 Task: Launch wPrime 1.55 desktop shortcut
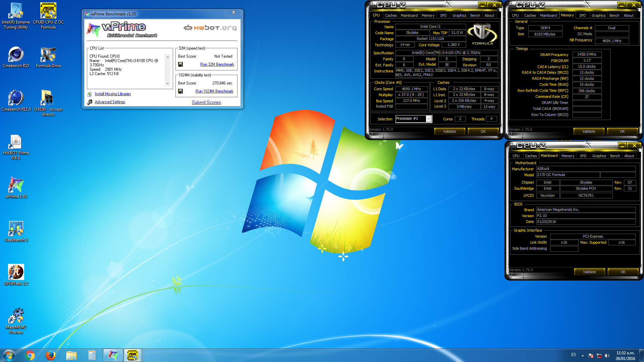[x=16, y=187]
